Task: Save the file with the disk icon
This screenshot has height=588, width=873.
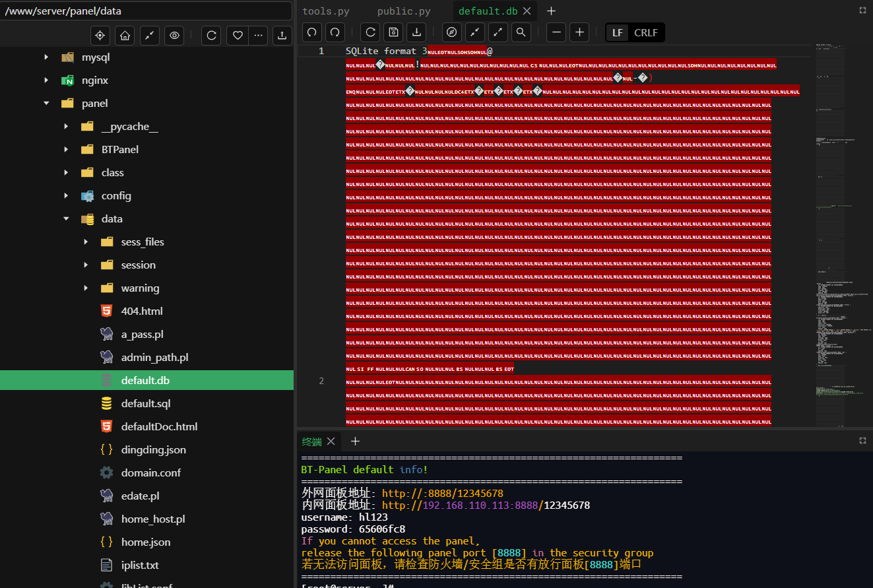Action: click(393, 32)
